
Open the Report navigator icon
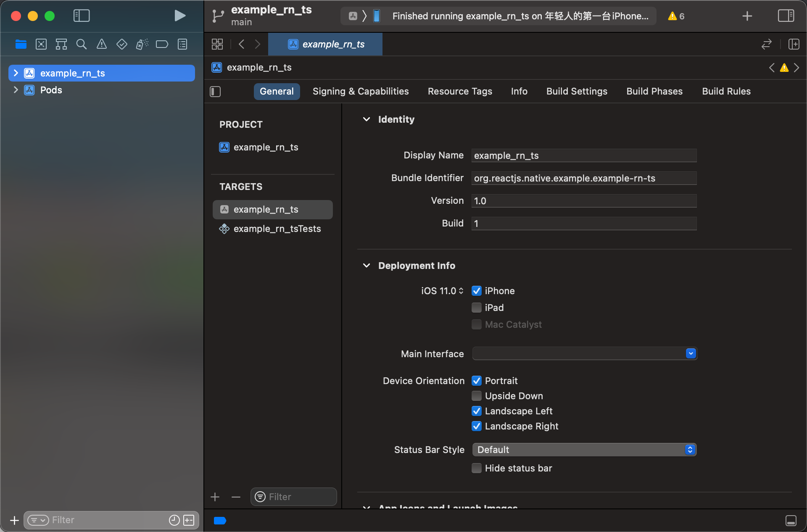coord(182,44)
